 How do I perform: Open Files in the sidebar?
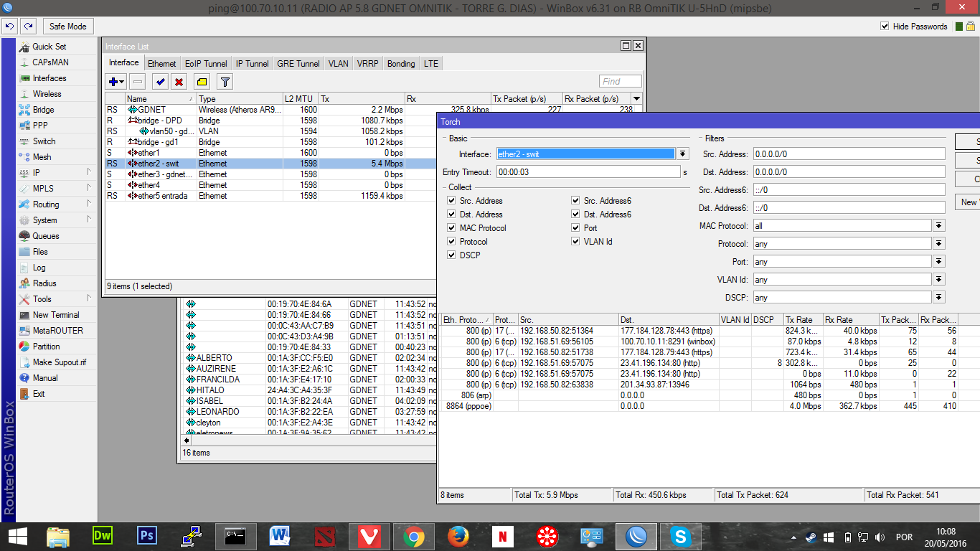point(40,252)
